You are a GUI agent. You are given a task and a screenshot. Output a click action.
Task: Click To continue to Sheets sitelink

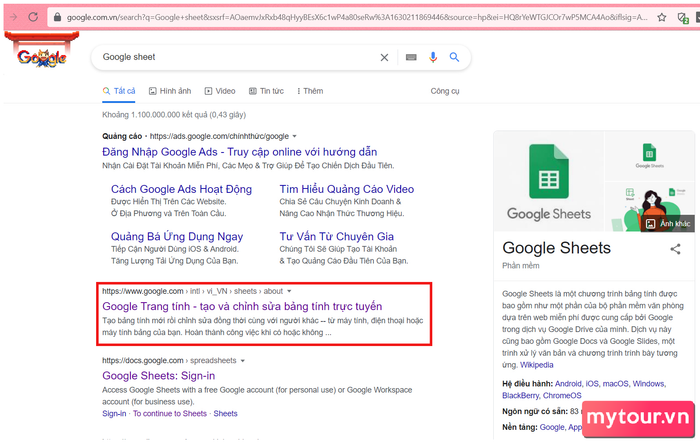pos(170,414)
